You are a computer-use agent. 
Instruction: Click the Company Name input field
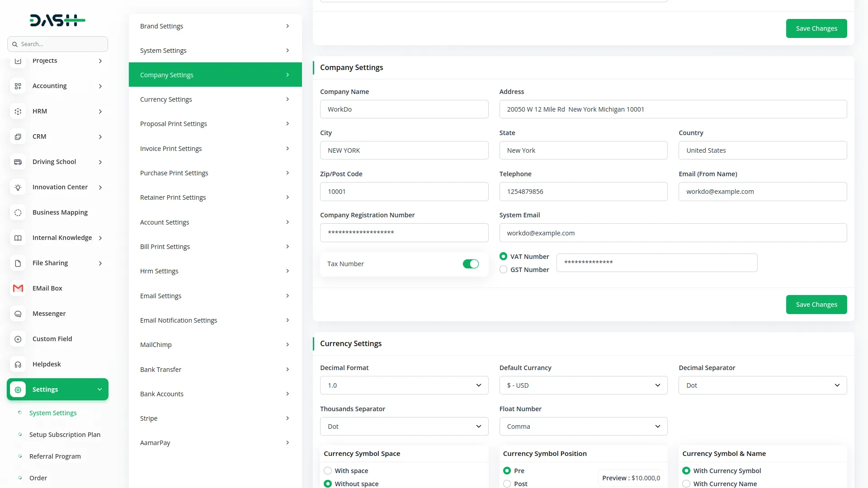point(404,109)
